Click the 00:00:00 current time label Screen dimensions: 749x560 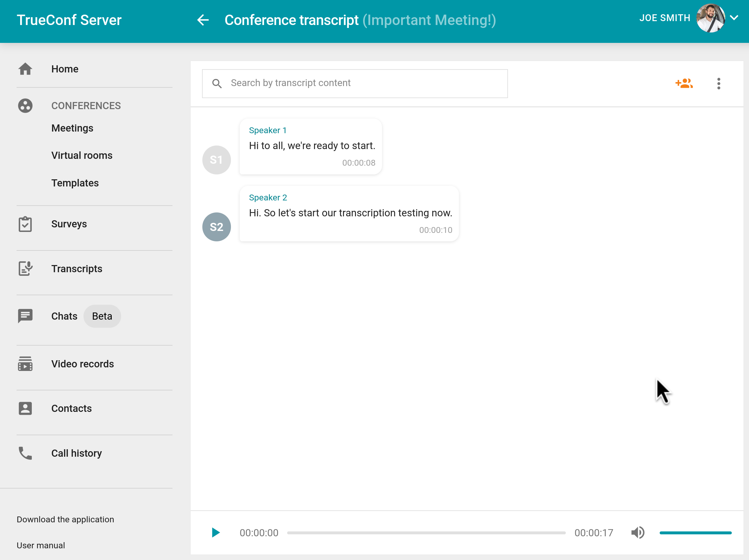(x=259, y=533)
